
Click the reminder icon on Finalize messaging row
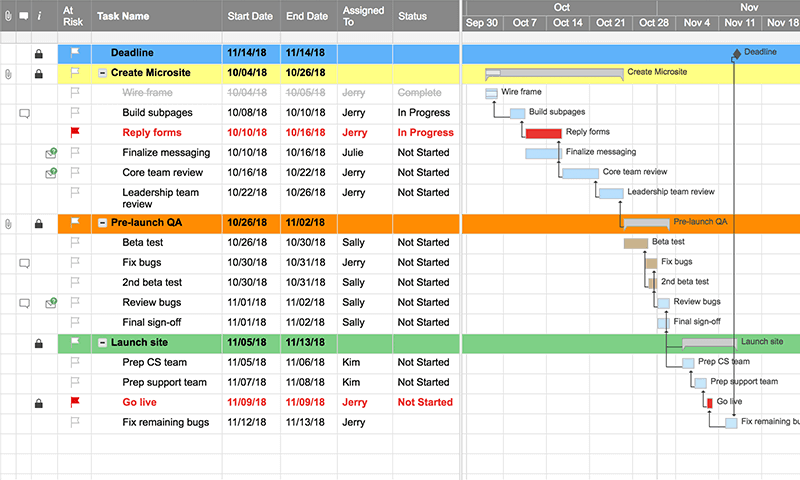point(51,153)
